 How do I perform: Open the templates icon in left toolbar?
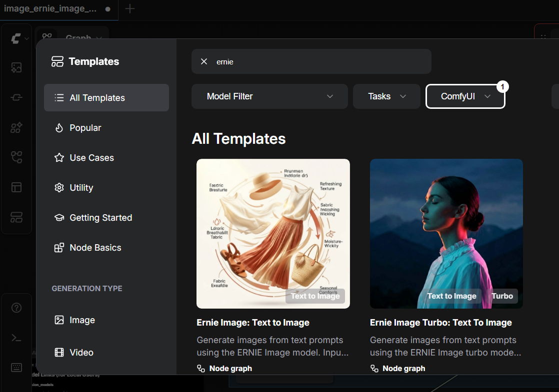click(x=16, y=217)
